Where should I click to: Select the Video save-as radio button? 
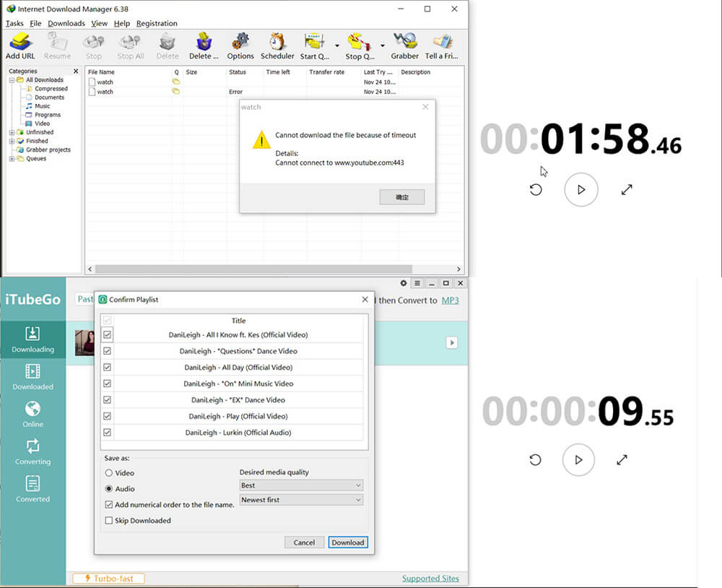point(109,473)
